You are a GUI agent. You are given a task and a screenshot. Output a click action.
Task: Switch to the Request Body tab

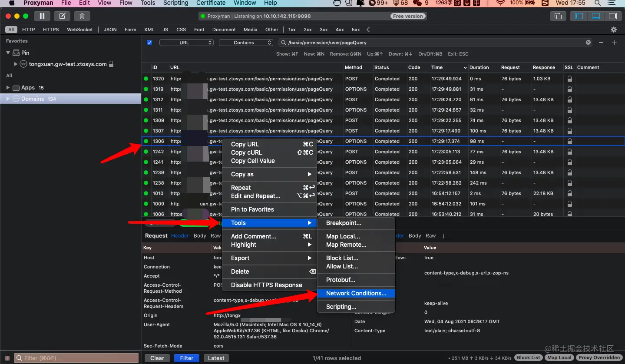(200, 236)
